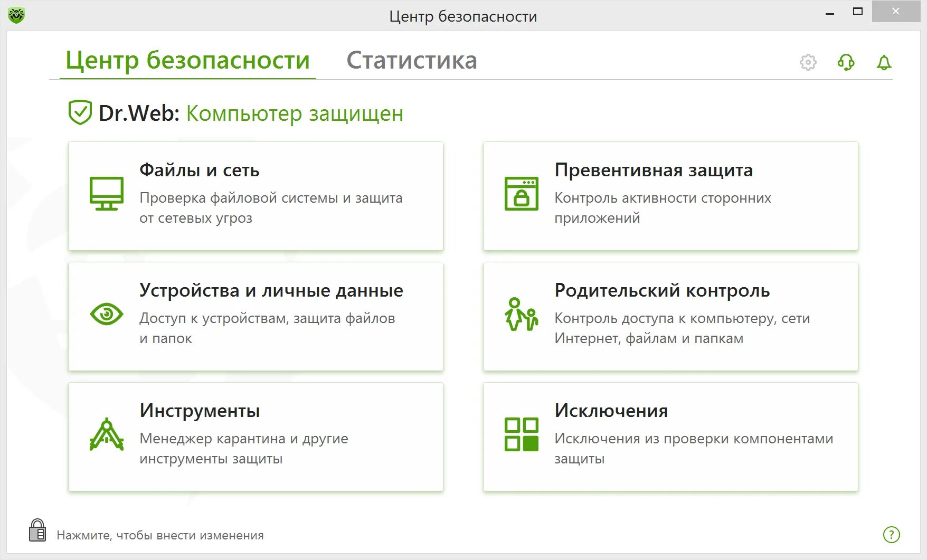The width and height of the screenshot is (927, 560).
Task: Click description 'Контроль активности сторонних приложений'
Action: 663,208
